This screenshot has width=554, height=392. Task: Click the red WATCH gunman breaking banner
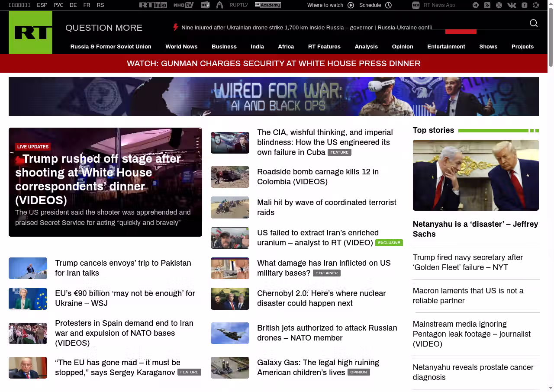pyautogui.click(x=274, y=64)
